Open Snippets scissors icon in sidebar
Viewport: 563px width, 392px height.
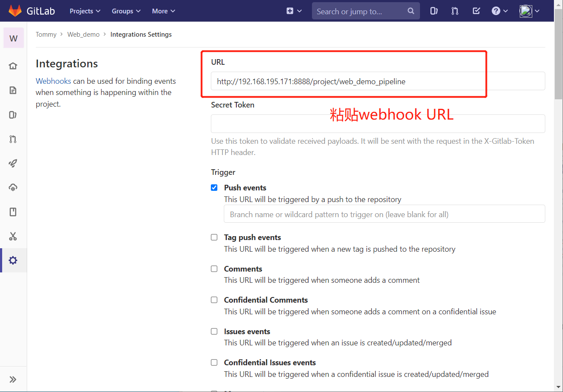[x=13, y=236]
